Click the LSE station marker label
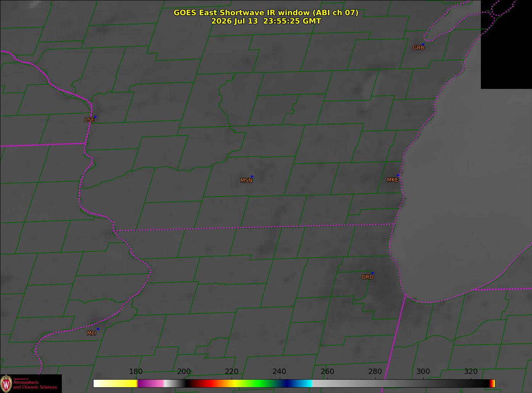The width and height of the screenshot is (532, 393). [89, 119]
